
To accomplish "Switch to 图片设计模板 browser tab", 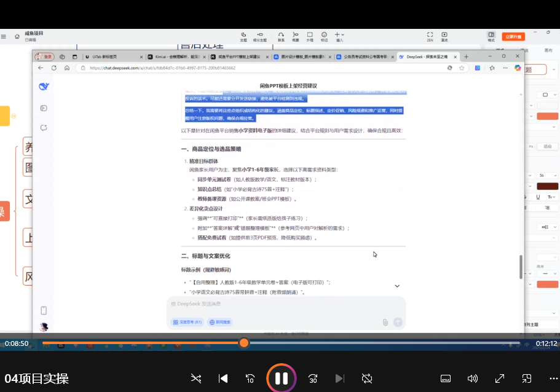I will click(x=302, y=57).
